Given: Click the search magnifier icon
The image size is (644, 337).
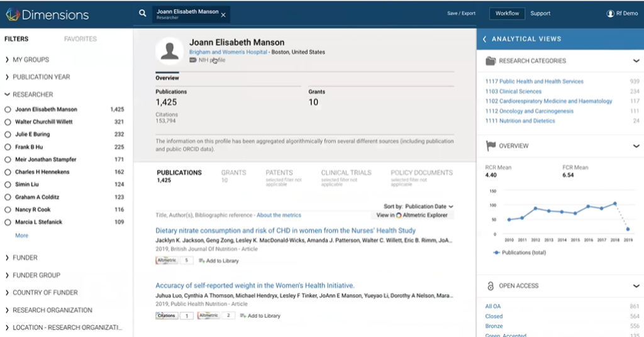Looking at the screenshot, I should pyautogui.click(x=143, y=14).
